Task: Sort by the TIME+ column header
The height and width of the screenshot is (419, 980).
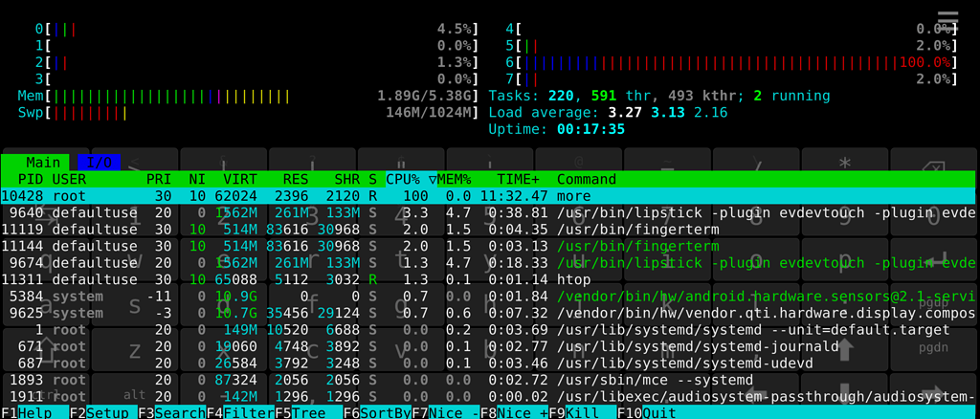Action: click(518, 179)
